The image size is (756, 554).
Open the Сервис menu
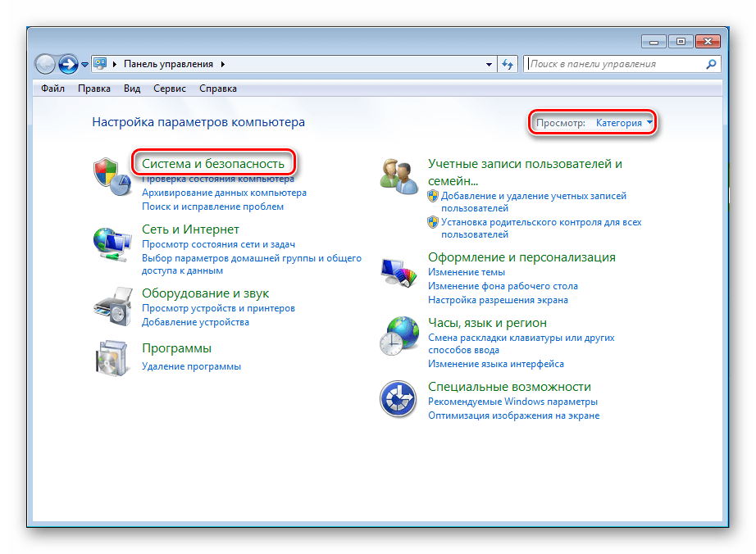(170, 89)
